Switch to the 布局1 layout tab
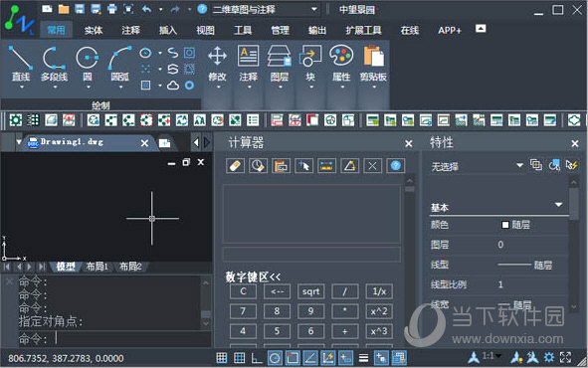Image resolution: width=588 pixels, height=368 pixels. [97, 267]
